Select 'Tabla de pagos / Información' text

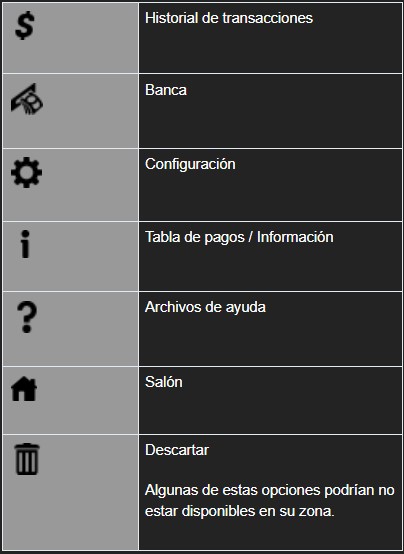pos(239,237)
